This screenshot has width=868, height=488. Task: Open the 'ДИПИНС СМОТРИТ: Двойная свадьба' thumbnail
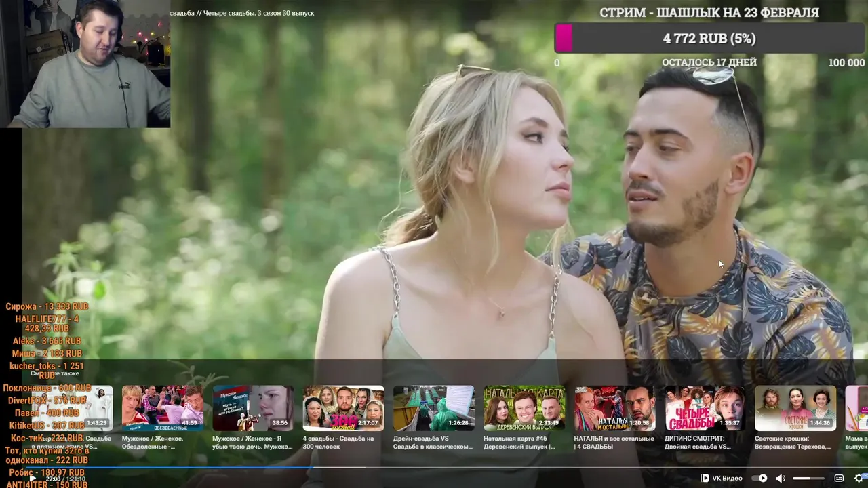tap(705, 408)
